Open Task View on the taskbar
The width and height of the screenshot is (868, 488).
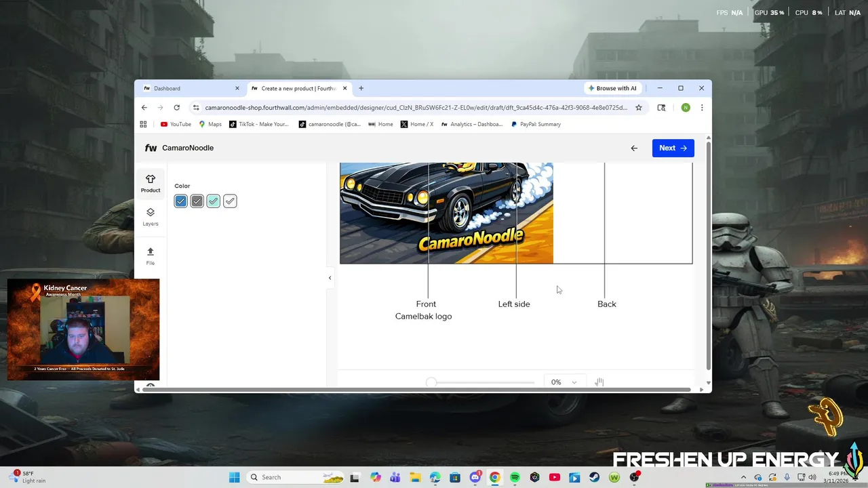pyautogui.click(x=355, y=477)
